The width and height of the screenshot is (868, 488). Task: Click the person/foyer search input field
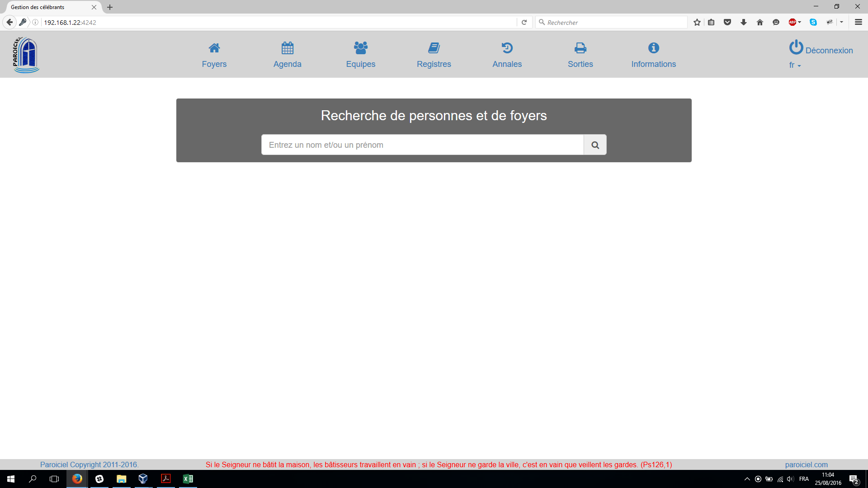pos(422,145)
